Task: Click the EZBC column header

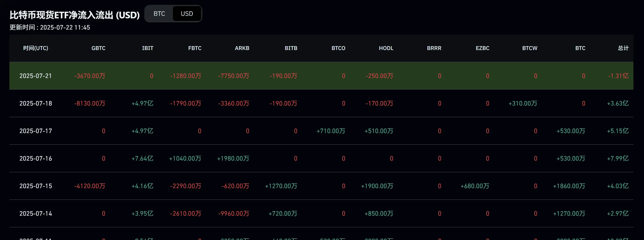Action: 482,48
